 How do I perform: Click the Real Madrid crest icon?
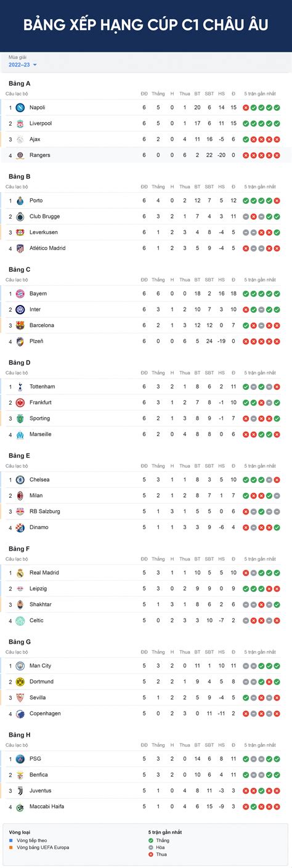coord(20,573)
